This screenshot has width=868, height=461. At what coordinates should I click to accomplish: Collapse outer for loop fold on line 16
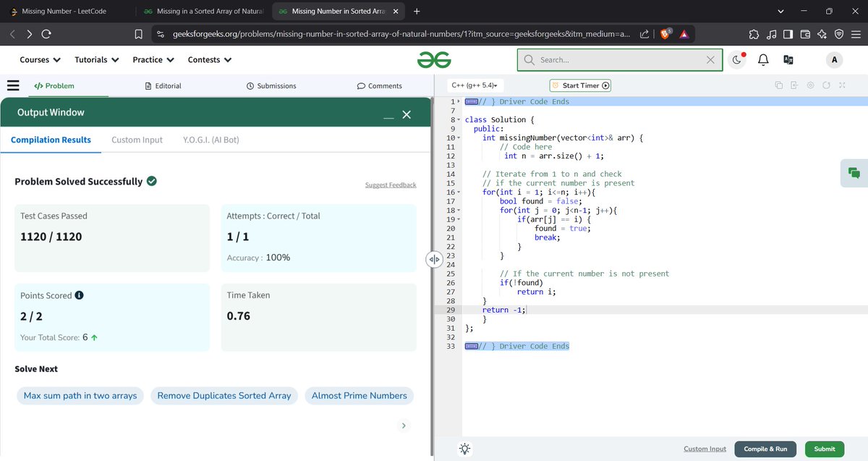click(x=458, y=192)
